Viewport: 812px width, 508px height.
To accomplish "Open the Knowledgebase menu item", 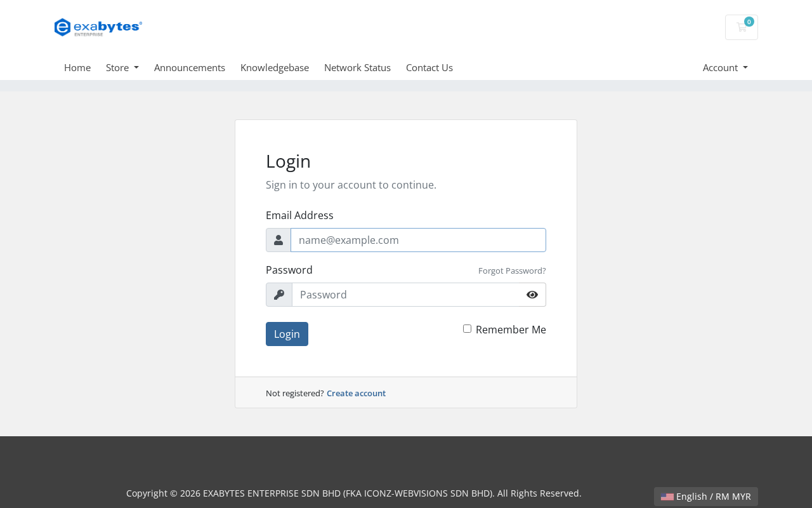I will [x=275, y=67].
